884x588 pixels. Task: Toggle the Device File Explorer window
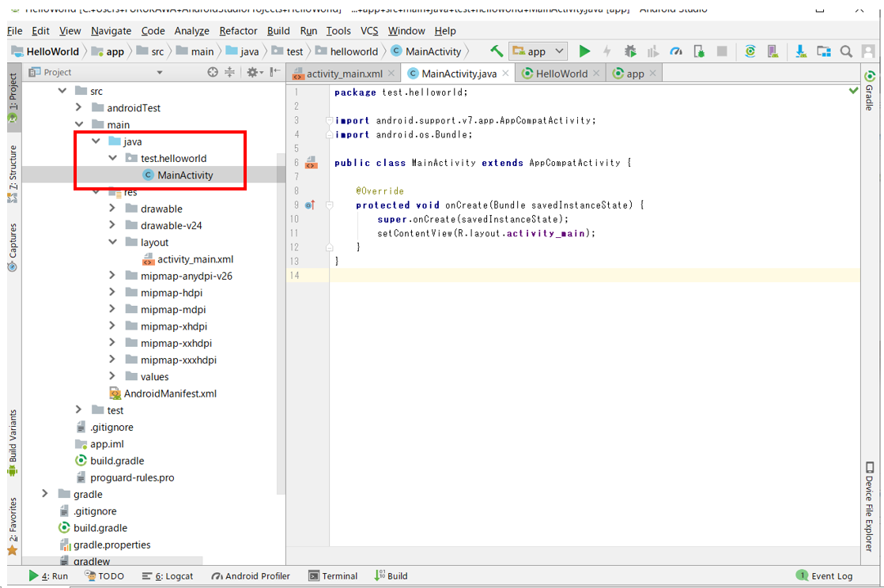coord(869,507)
